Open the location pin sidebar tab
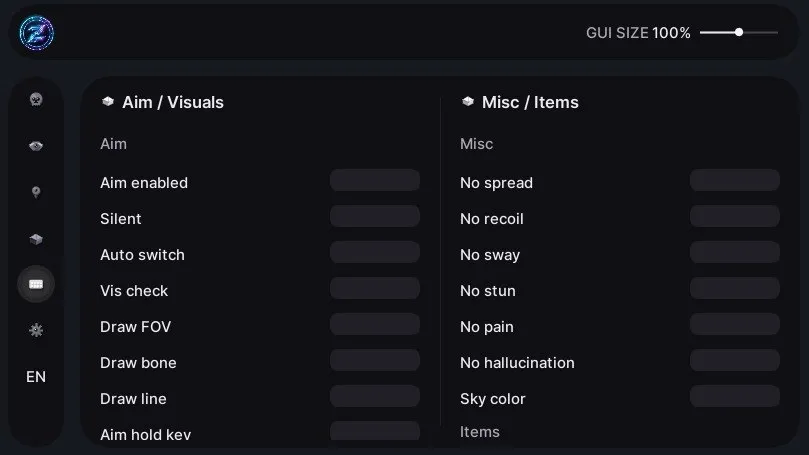Image resolution: width=809 pixels, height=455 pixels. click(x=36, y=192)
